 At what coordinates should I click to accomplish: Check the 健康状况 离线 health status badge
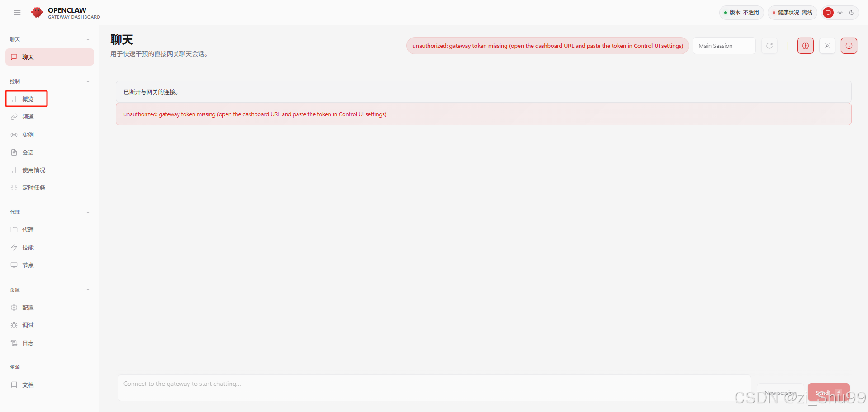point(792,12)
